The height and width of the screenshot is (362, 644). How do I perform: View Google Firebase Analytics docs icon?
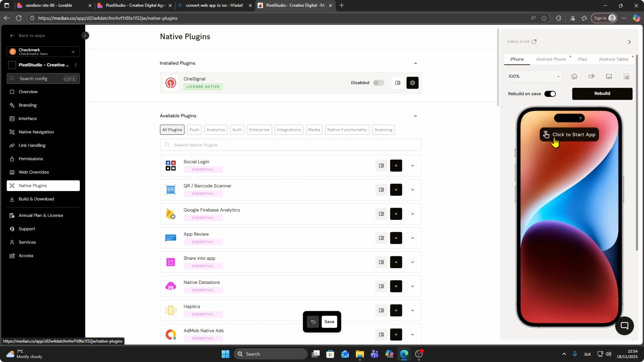coord(381,214)
